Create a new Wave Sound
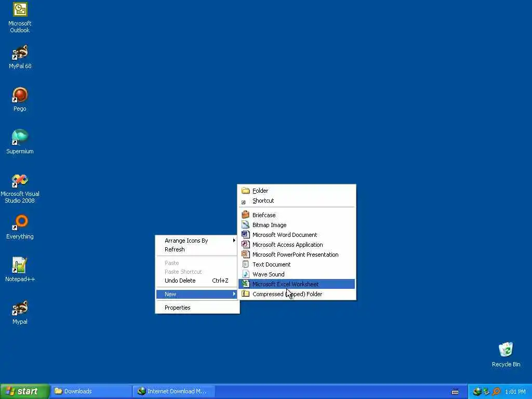532x399 pixels. tap(297, 274)
